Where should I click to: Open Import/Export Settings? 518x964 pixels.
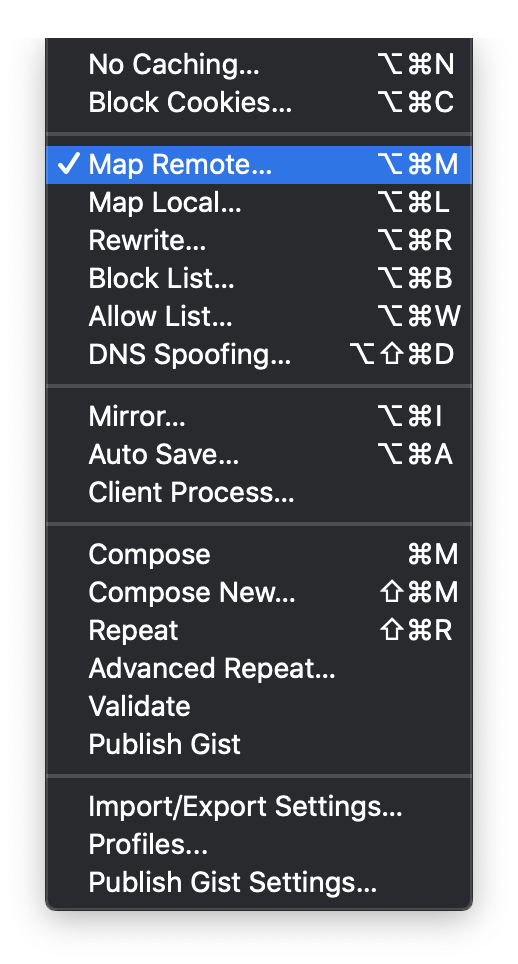[x=259, y=807]
